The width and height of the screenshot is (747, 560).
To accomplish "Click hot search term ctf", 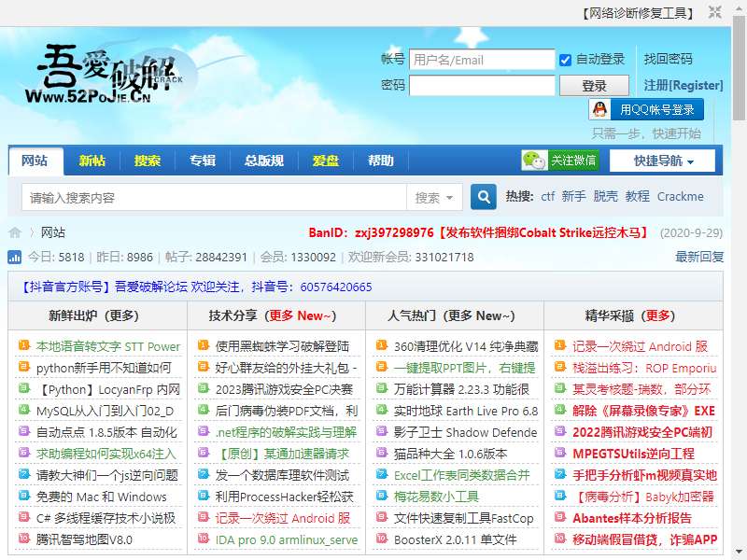I will point(548,197).
